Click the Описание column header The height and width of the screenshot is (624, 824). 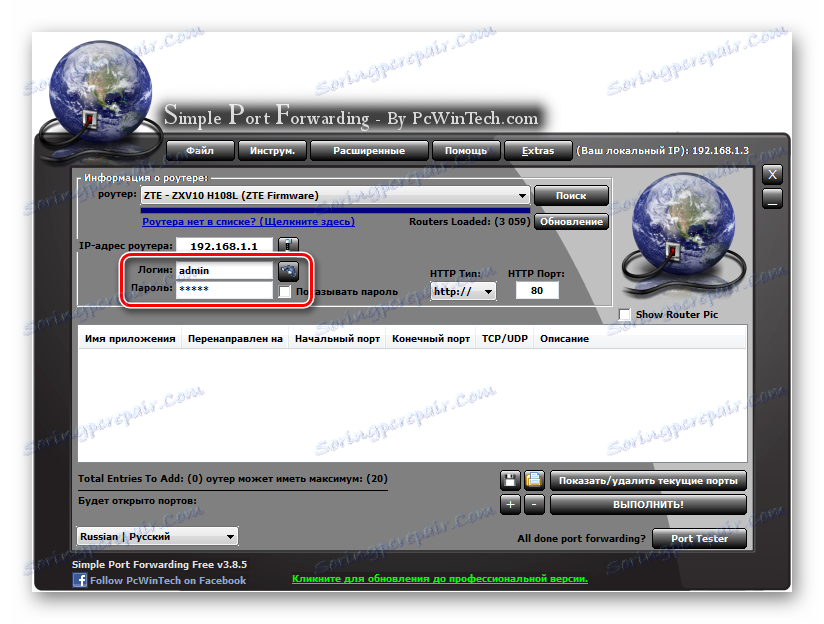click(x=564, y=339)
